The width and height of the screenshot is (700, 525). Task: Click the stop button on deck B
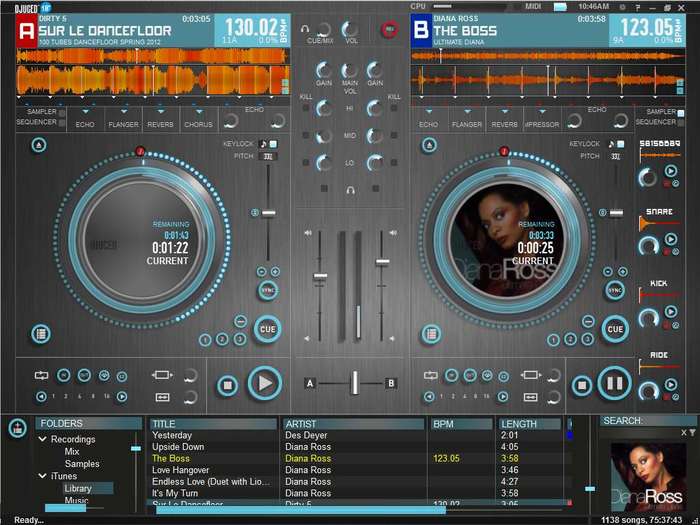(x=582, y=385)
